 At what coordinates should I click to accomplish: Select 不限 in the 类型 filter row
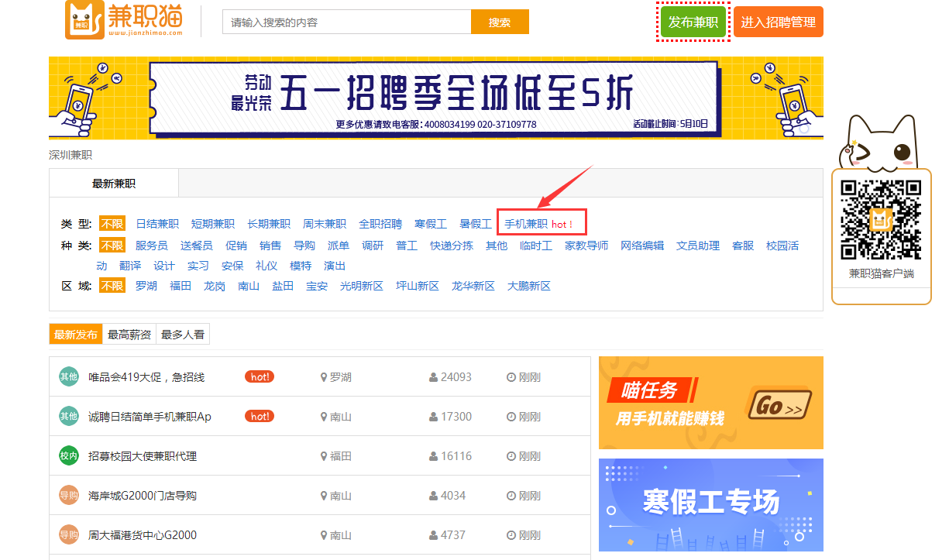point(112,224)
